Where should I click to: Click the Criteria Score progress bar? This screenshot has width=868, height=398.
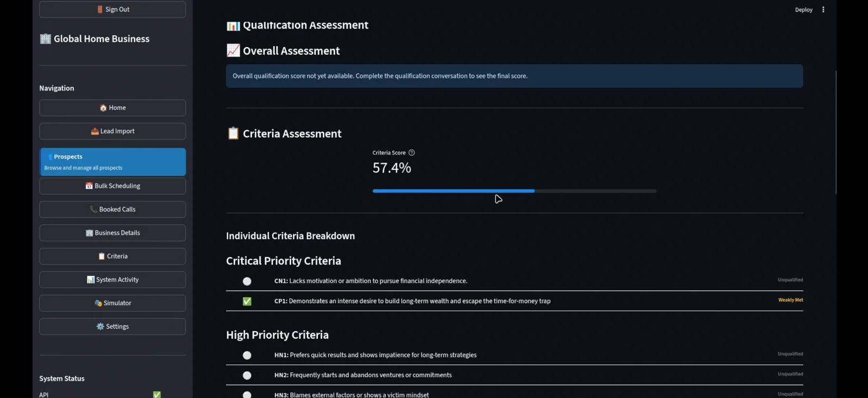[514, 191]
